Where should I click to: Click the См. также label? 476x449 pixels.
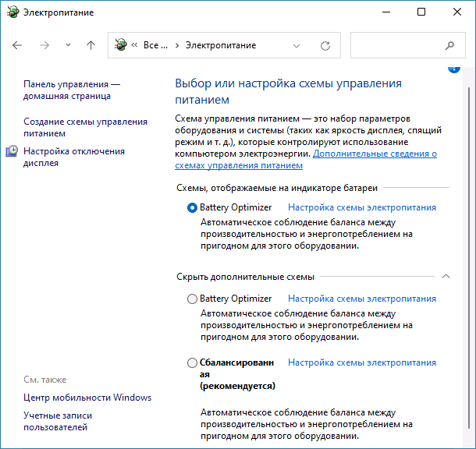click(45, 380)
